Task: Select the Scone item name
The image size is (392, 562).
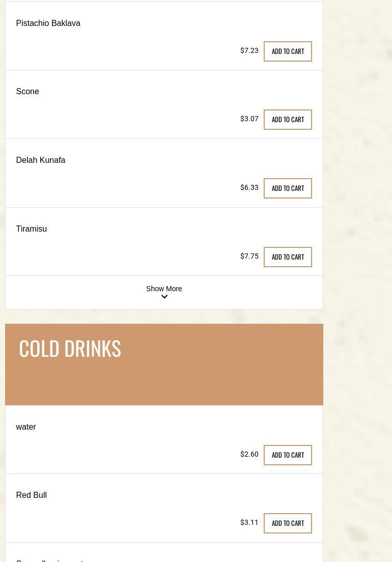Action: [27, 92]
